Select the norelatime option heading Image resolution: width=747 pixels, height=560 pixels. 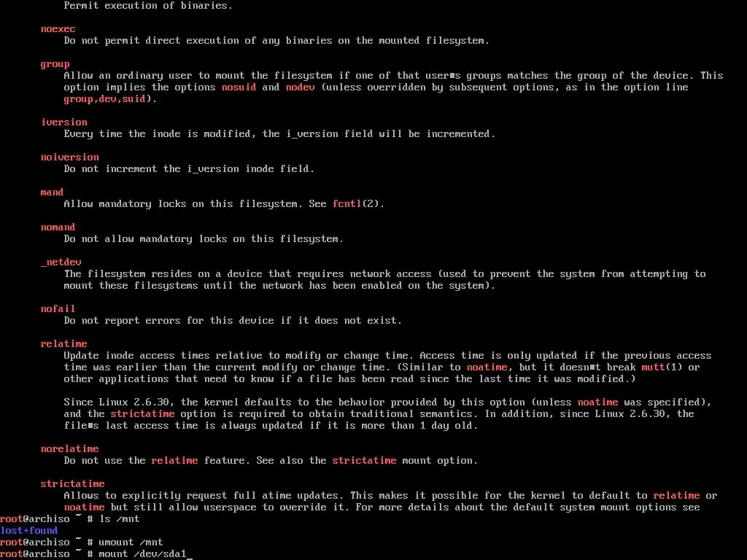[70, 449]
